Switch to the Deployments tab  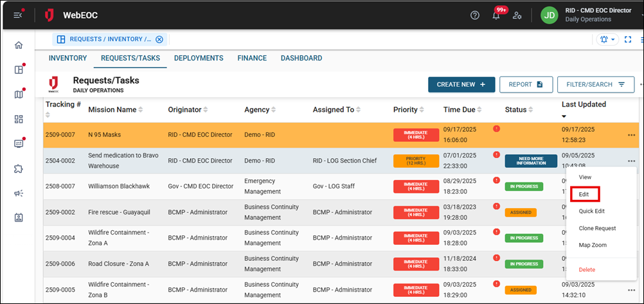point(198,58)
